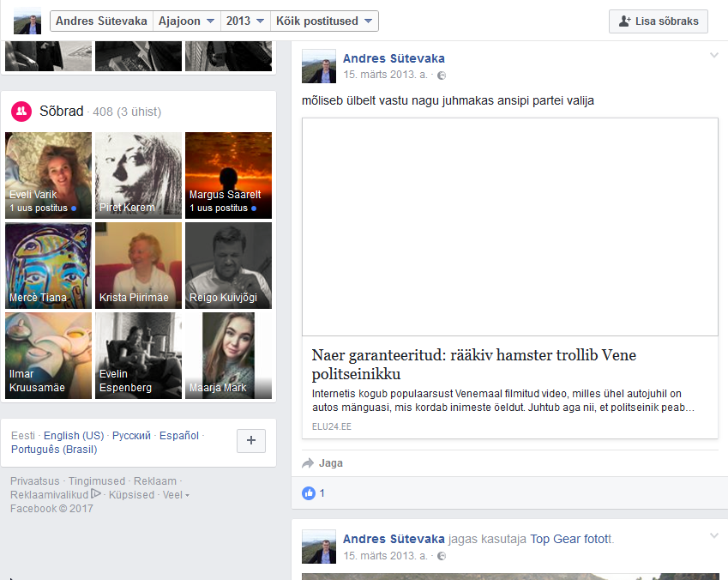The height and width of the screenshot is (580, 728).
Task: Click the article description text
Action: tap(503, 401)
